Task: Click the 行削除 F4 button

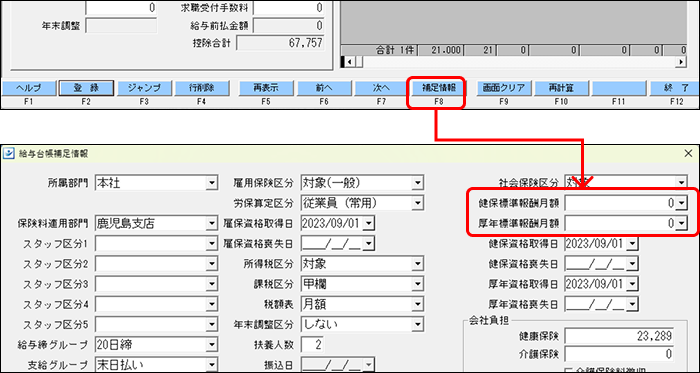Action: pos(201,88)
